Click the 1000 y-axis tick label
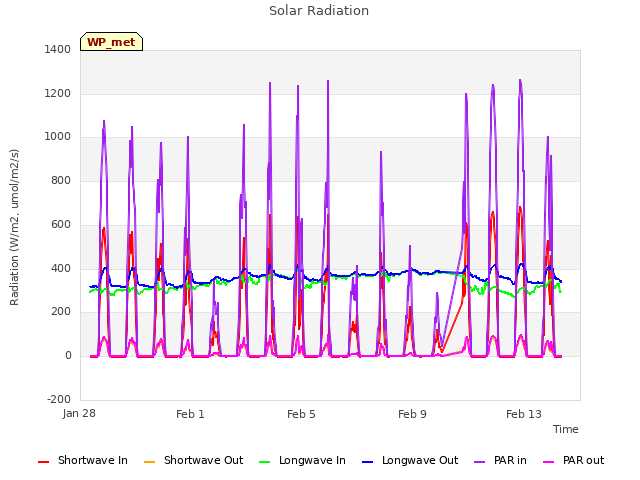This screenshot has width=640, height=480. (x=58, y=137)
